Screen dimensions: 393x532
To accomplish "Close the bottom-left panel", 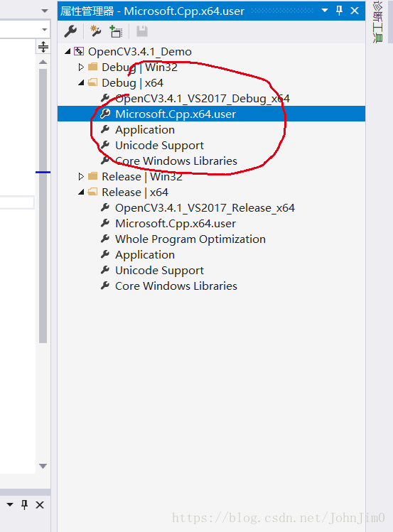I will click(x=40, y=505).
